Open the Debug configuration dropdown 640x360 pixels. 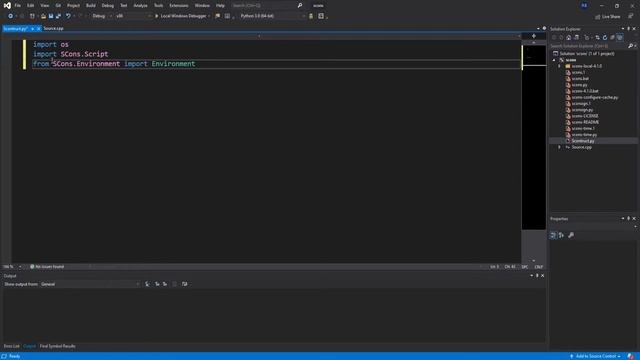[102, 16]
